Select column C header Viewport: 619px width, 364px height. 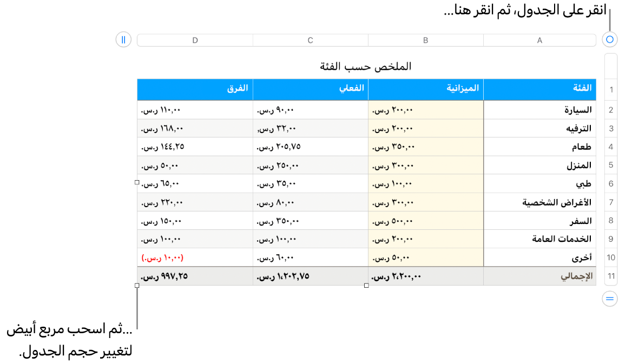[x=310, y=40]
